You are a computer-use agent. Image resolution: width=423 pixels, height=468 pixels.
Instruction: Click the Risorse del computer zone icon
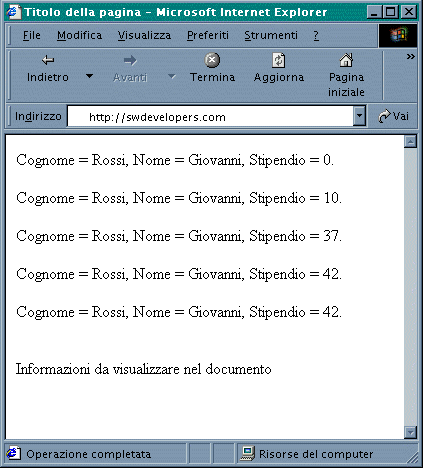click(248, 454)
